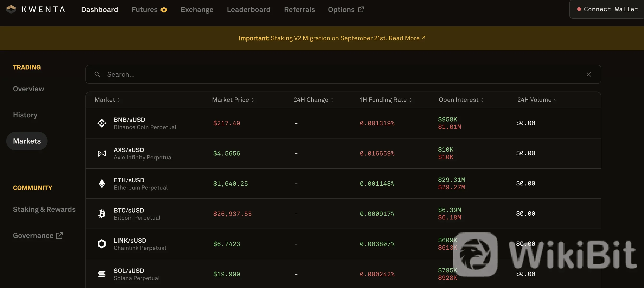This screenshot has width=644, height=288.
Task: Click AXS price $4.5656
Action: coord(227,153)
